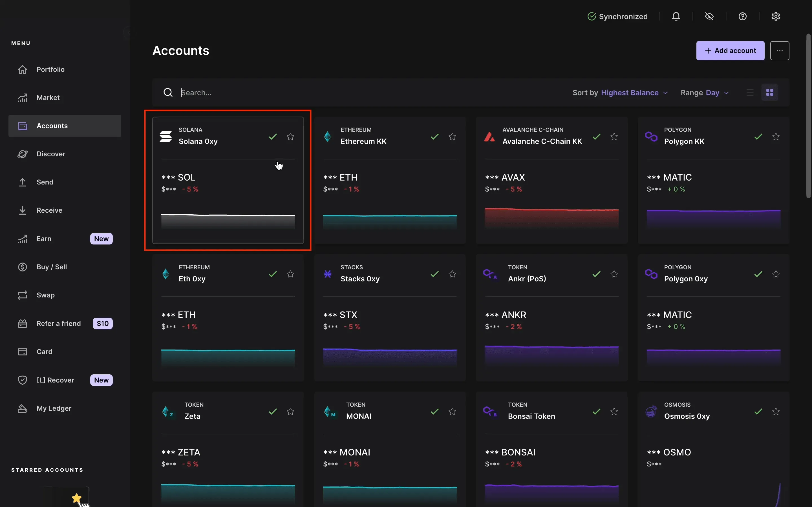Open the help question mark icon
Viewport: 812px width, 507px height.
tap(742, 16)
